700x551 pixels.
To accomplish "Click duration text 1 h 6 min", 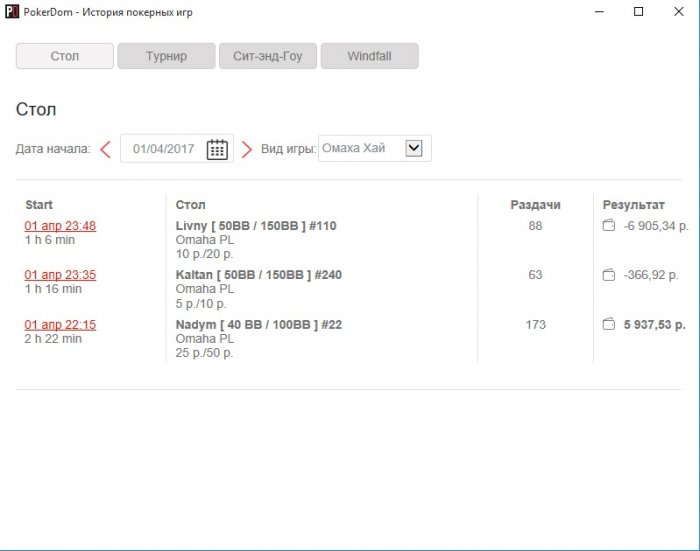I will click(50, 240).
